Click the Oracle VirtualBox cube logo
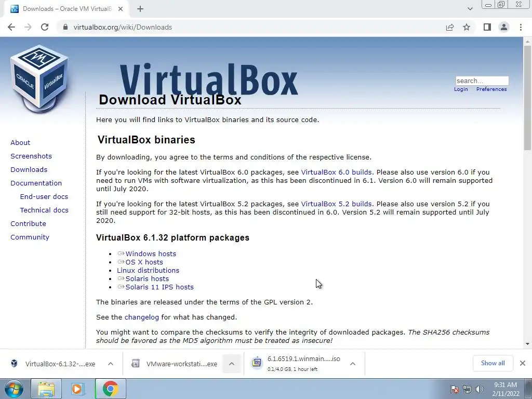 click(x=39, y=79)
